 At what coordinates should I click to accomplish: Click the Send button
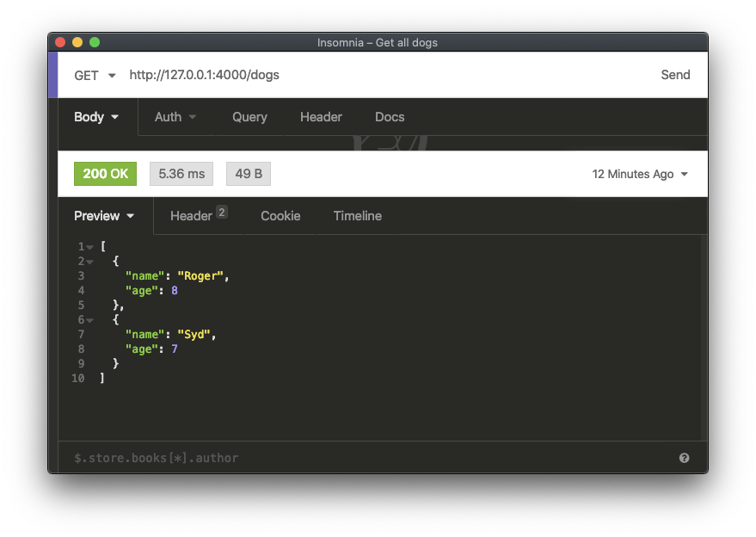(675, 75)
